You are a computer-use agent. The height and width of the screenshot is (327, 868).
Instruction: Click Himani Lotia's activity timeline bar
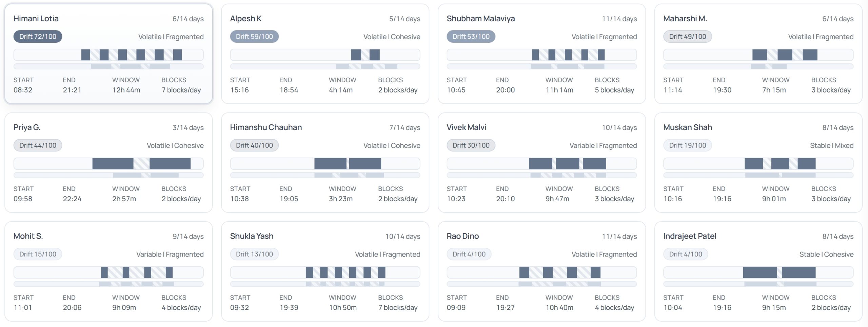click(108, 55)
